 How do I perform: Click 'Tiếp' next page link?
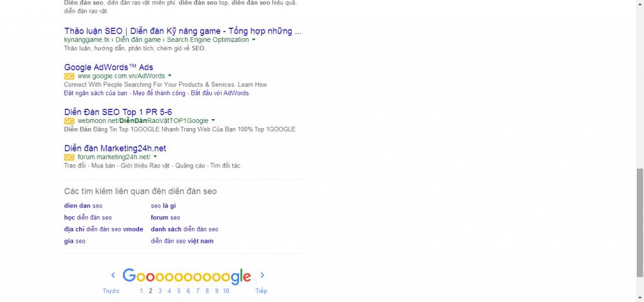(x=261, y=291)
